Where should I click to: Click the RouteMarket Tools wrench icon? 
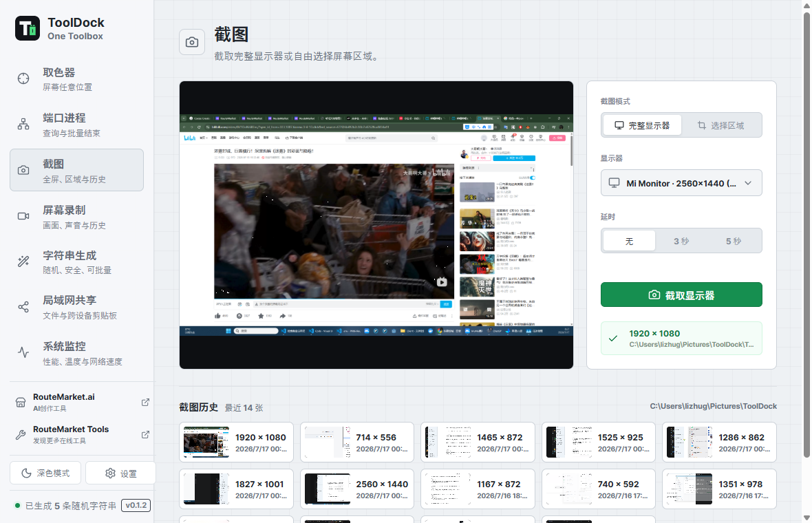[21, 435]
